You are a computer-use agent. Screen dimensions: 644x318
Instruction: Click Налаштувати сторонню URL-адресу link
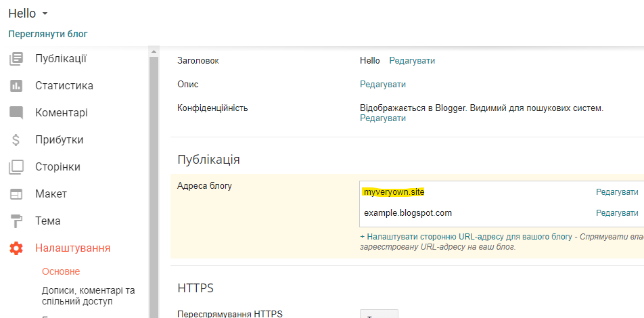click(x=465, y=237)
